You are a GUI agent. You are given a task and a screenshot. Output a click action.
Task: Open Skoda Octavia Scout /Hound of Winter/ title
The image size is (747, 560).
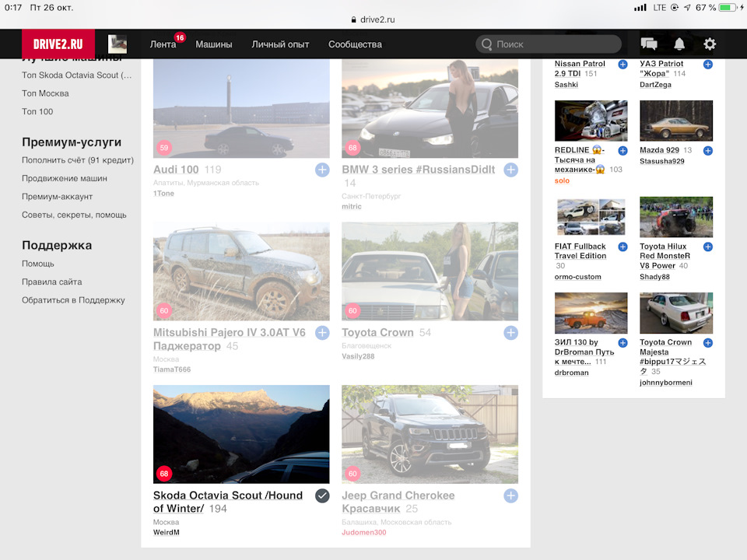228,502
